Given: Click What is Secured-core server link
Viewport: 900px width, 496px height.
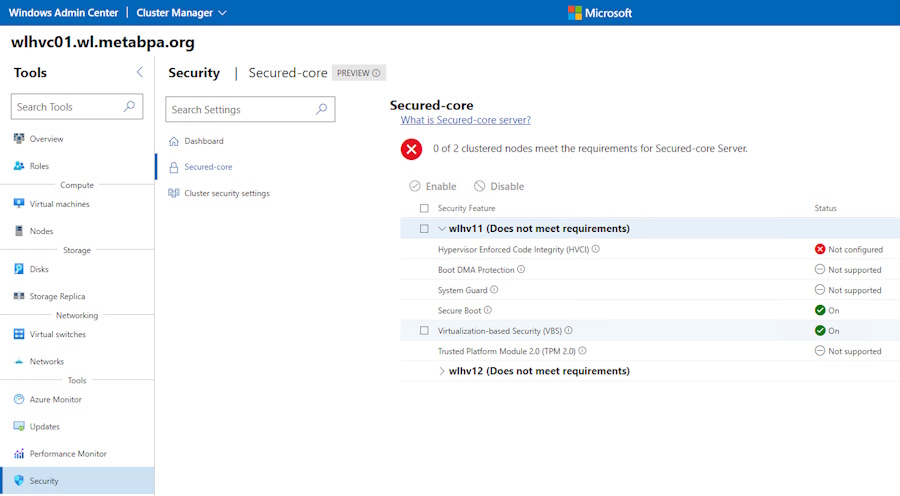Looking at the screenshot, I should coord(465,120).
